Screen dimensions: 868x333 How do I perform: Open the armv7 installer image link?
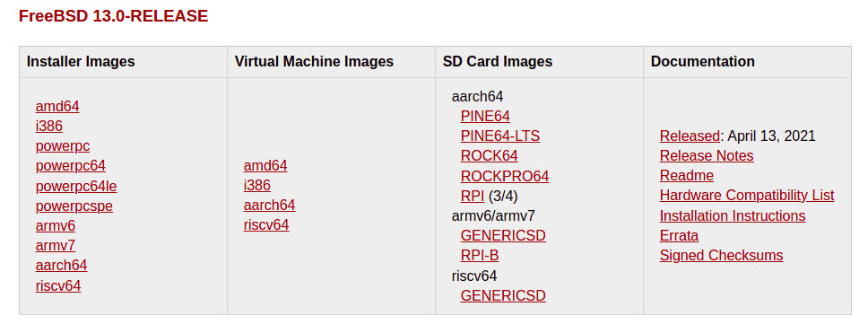(56, 245)
